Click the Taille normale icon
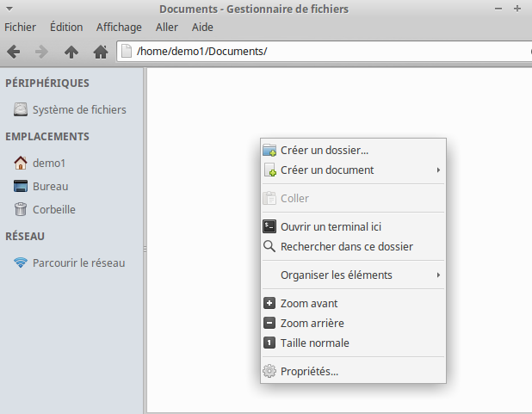This screenshot has height=414, width=532. 269,343
